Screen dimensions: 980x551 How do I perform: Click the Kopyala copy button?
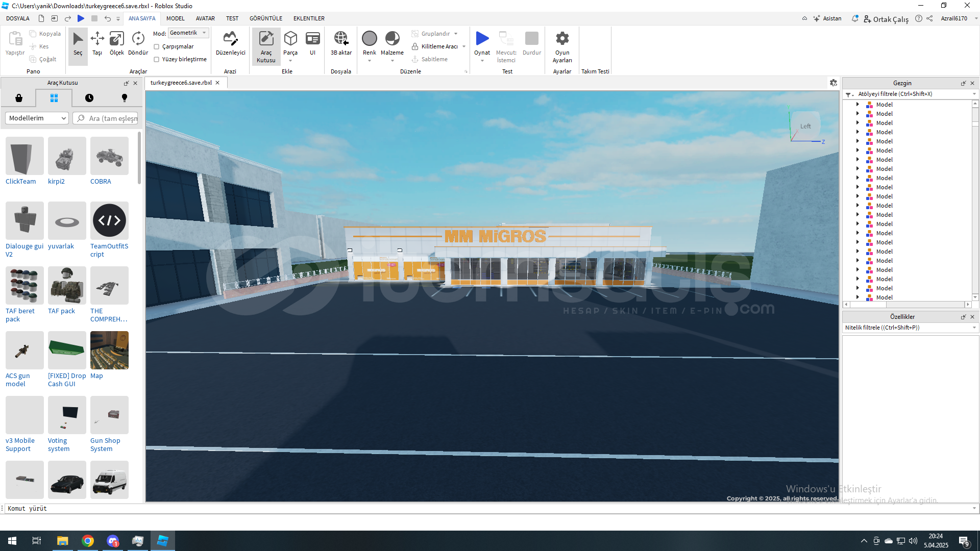[x=45, y=34]
